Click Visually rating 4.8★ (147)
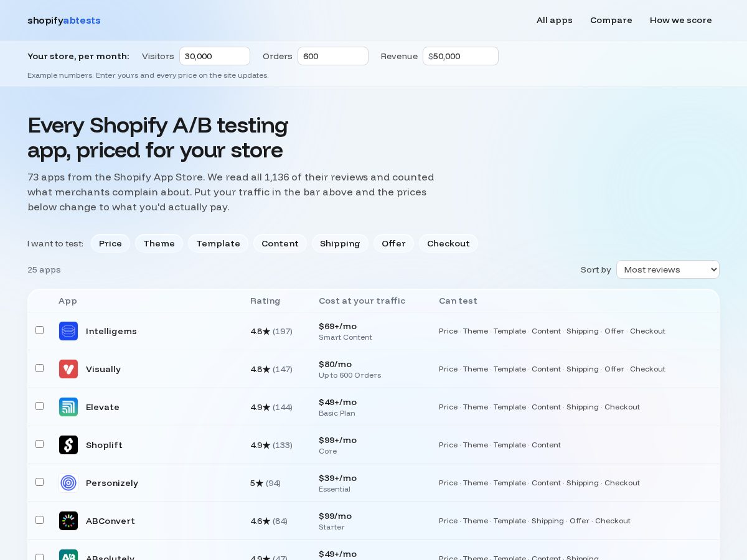747x560 pixels. click(x=271, y=369)
